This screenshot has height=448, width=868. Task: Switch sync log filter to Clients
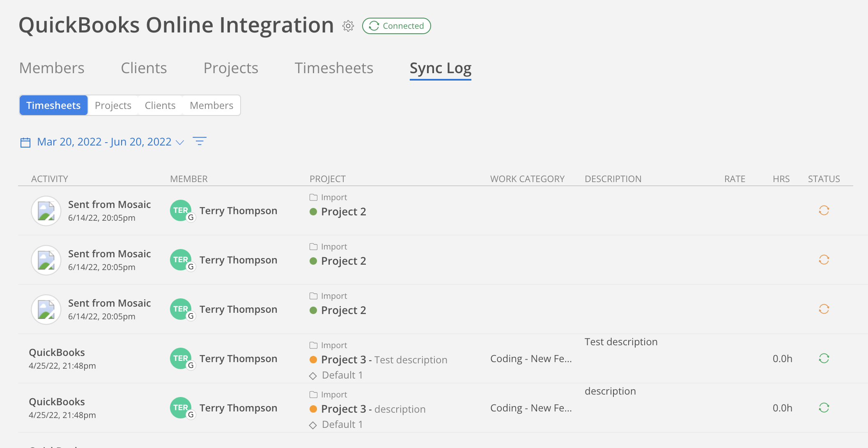click(x=160, y=106)
